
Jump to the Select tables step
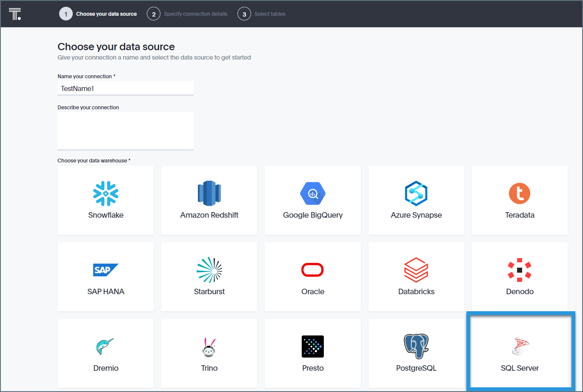(261, 14)
